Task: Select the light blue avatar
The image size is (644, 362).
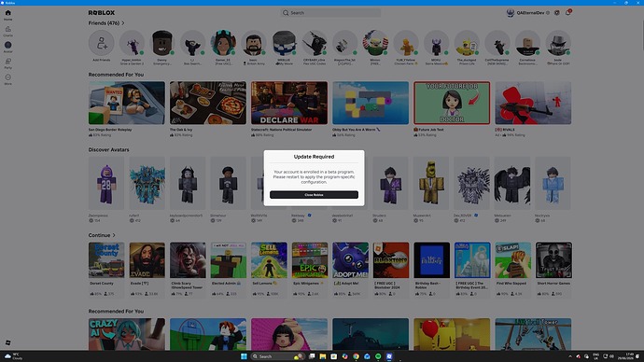Action: [553, 183]
